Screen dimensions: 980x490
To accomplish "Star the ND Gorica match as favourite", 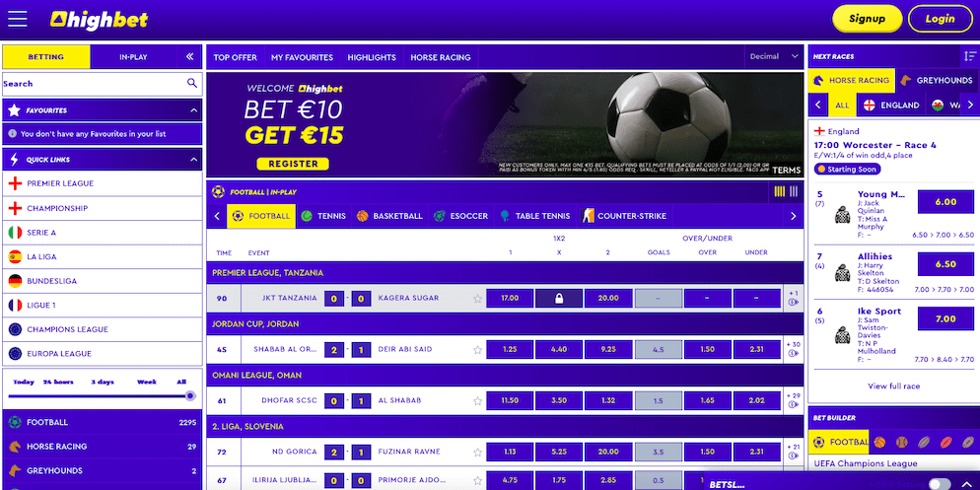I will point(477,453).
